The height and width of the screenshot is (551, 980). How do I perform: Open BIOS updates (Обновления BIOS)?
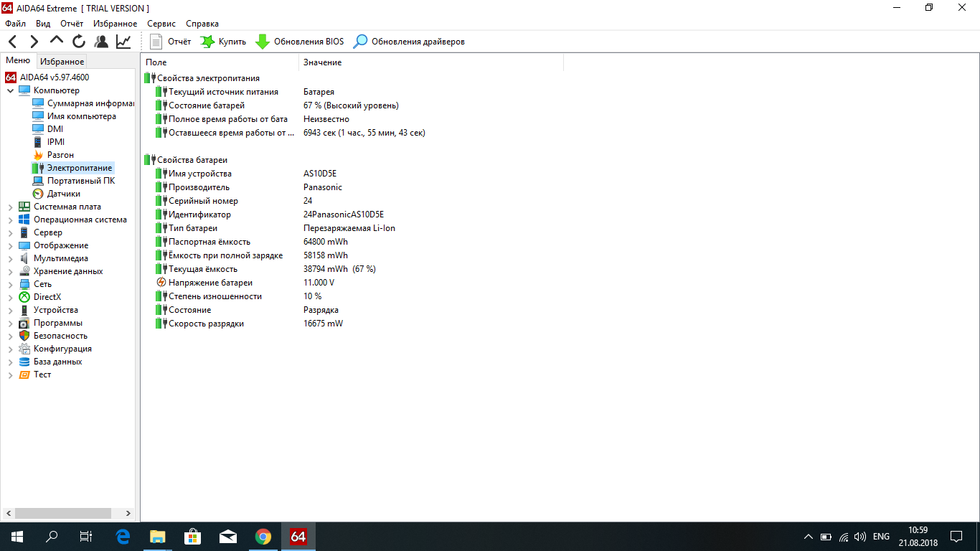pos(300,42)
